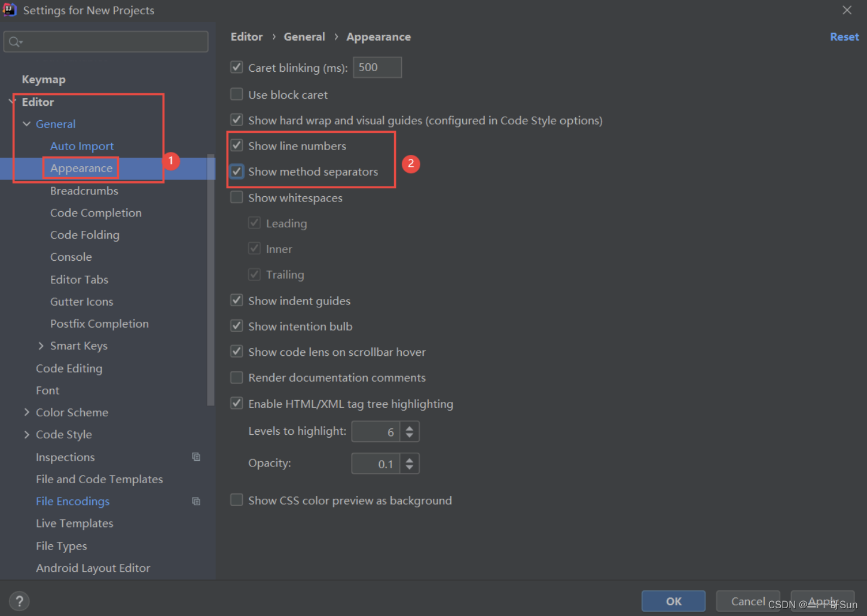Select Appearance in settings tree
The image size is (867, 616).
click(81, 168)
